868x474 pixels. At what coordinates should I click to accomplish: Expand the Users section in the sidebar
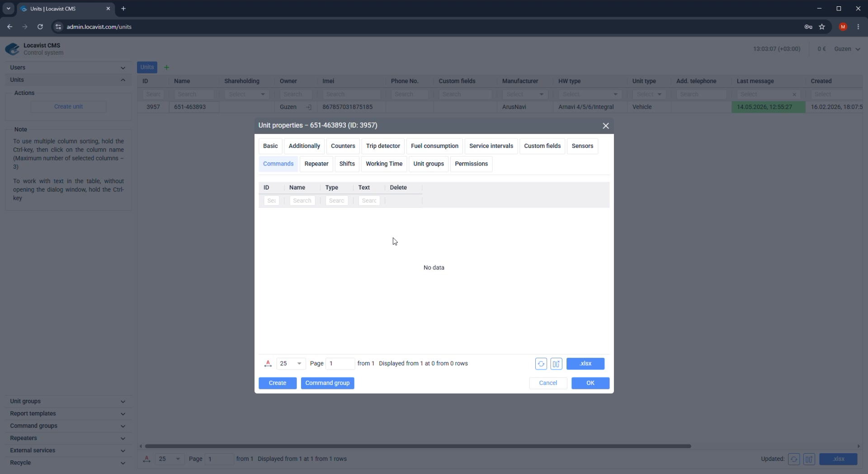68,67
